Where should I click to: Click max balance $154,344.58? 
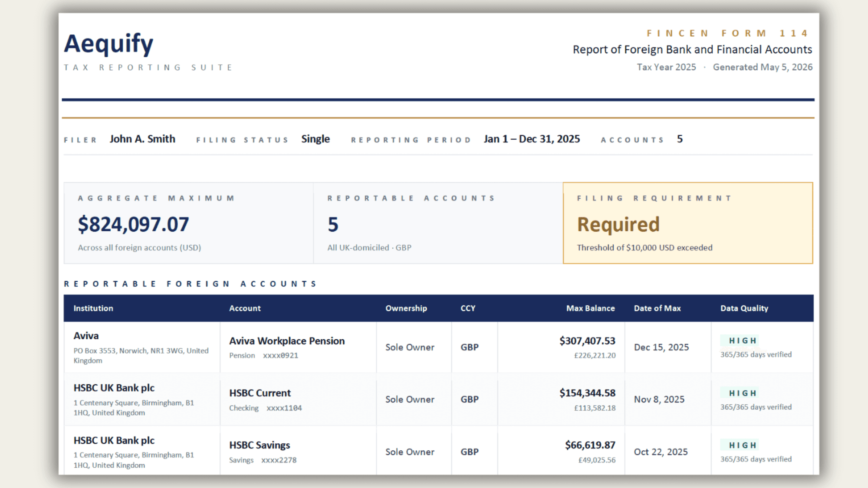[587, 393]
